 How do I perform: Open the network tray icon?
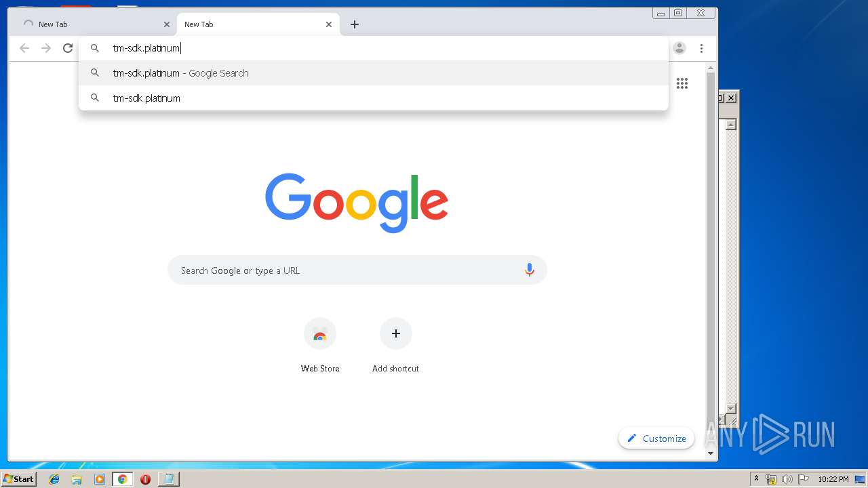[771, 479]
